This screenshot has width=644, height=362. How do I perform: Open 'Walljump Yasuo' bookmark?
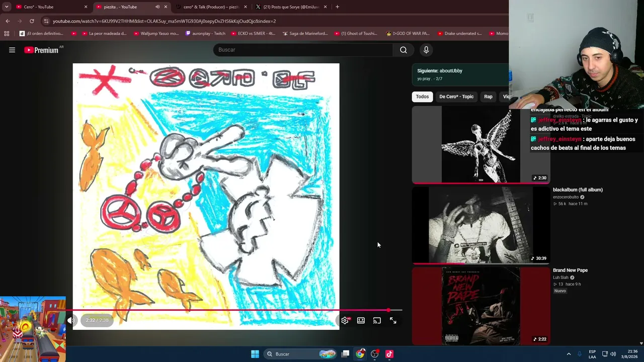point(156,34)
